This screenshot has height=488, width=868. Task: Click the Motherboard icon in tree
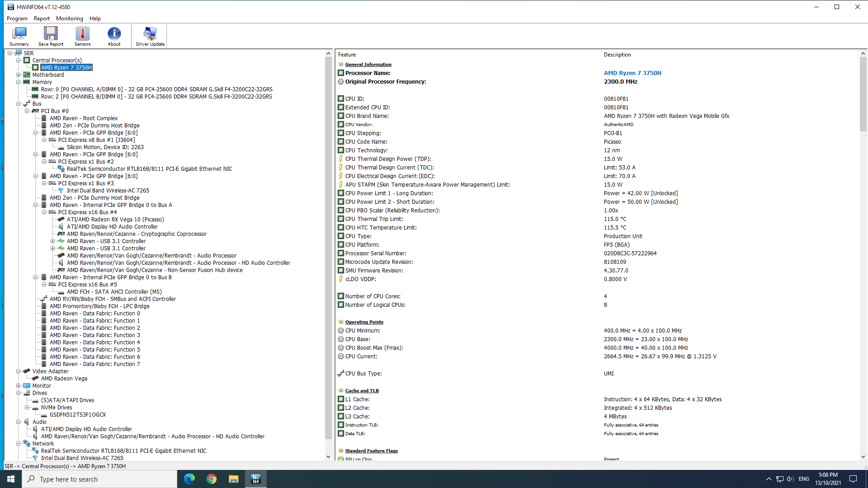coord(27,75)
